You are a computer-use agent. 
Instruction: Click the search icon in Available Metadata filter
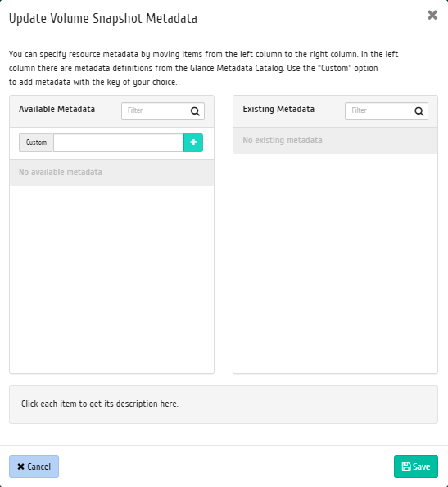point(195,111)
